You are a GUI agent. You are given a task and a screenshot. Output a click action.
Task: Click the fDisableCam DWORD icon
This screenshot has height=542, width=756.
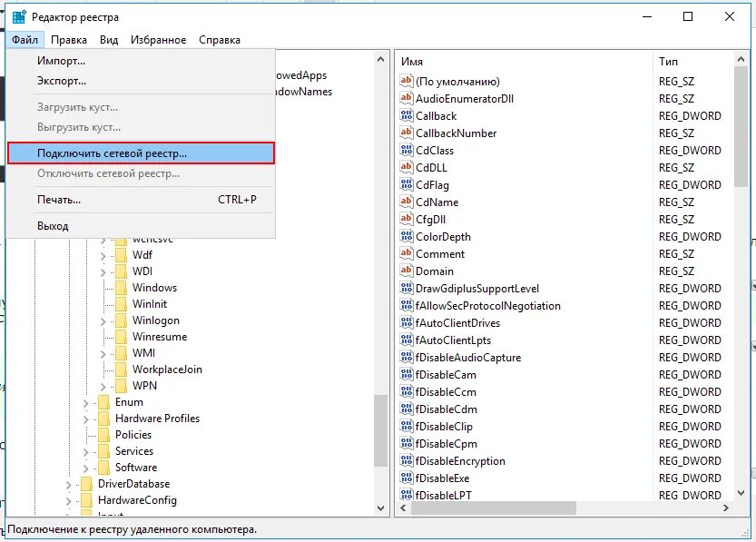click(x=407, y=374)
